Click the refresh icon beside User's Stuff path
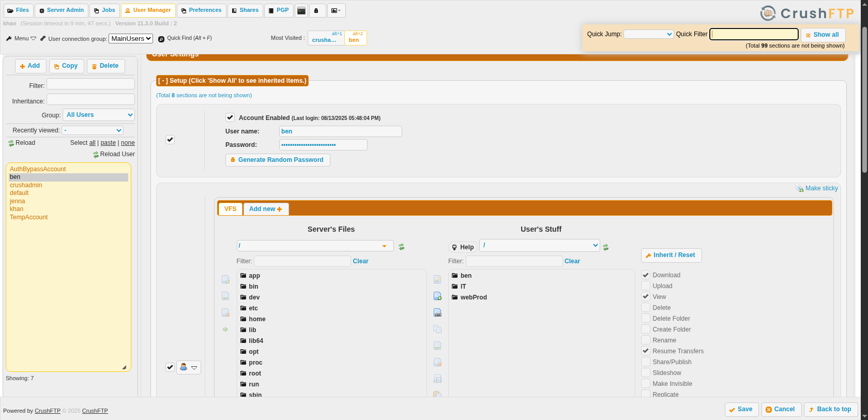Viewport: 868px width, 420px height. click(605, 247)
